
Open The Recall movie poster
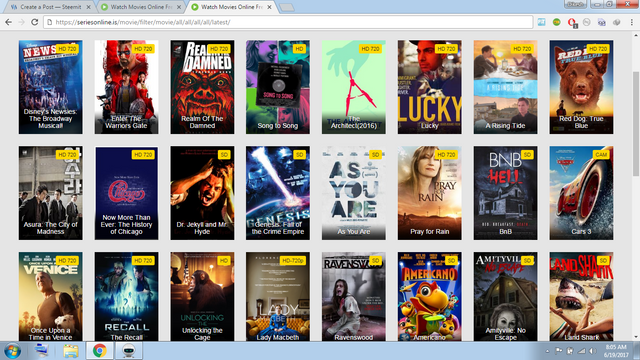click(x=127, y=296)
